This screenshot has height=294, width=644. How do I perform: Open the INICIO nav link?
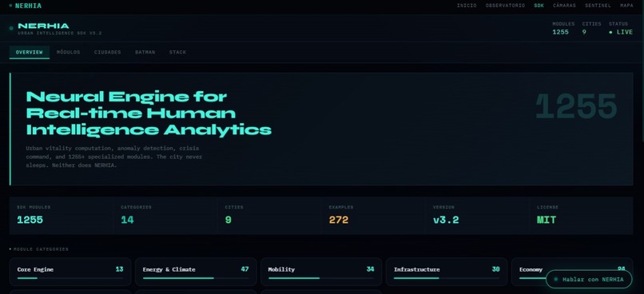coord(467,6)
